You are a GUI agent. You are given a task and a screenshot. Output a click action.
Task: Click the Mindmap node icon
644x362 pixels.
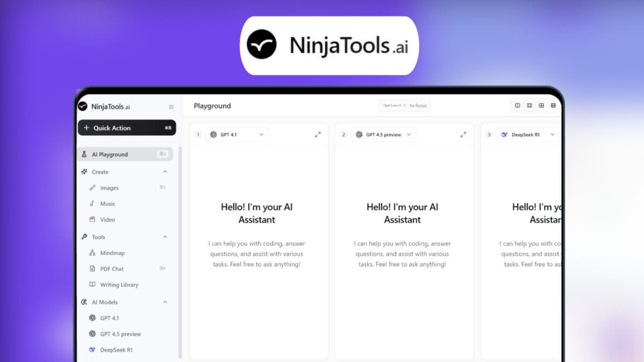coord(92,253)
